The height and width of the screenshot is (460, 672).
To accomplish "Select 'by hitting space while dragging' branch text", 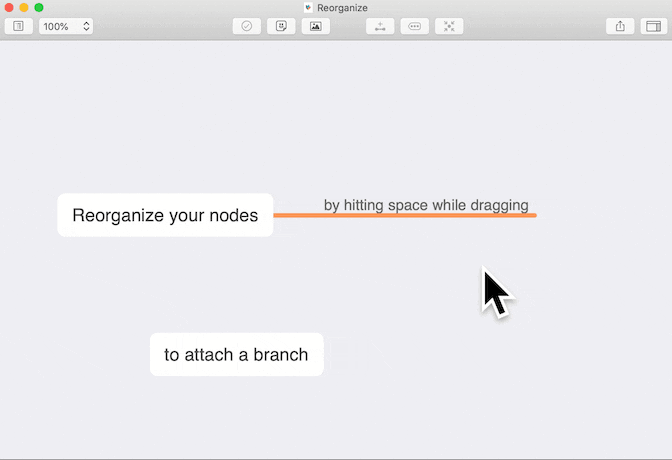I will point(426,205).
